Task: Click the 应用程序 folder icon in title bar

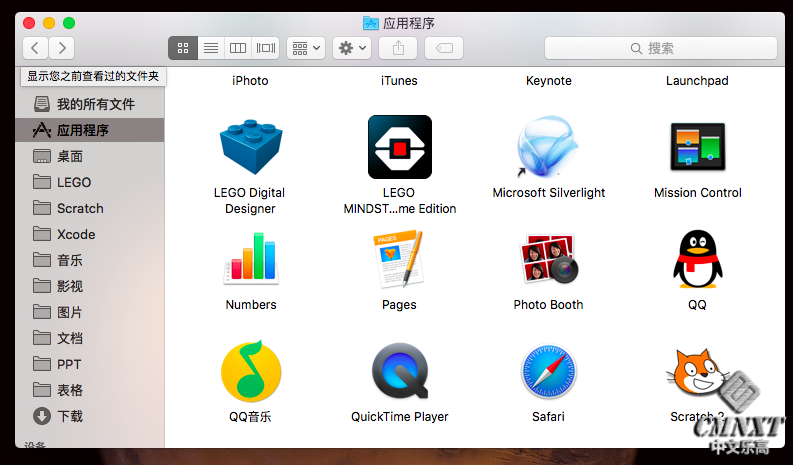Action: [x=371, y=23]
